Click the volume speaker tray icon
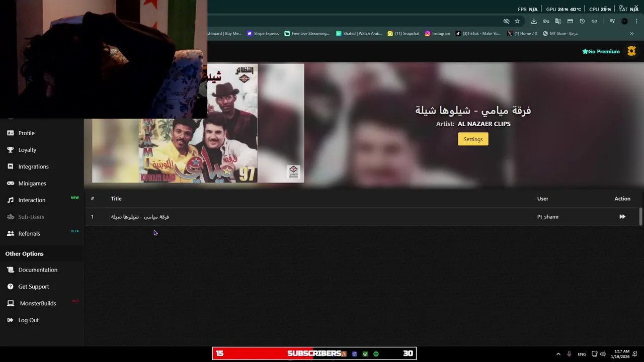The height and width of the screenshot is (362, 644). (x=603, y=354)
